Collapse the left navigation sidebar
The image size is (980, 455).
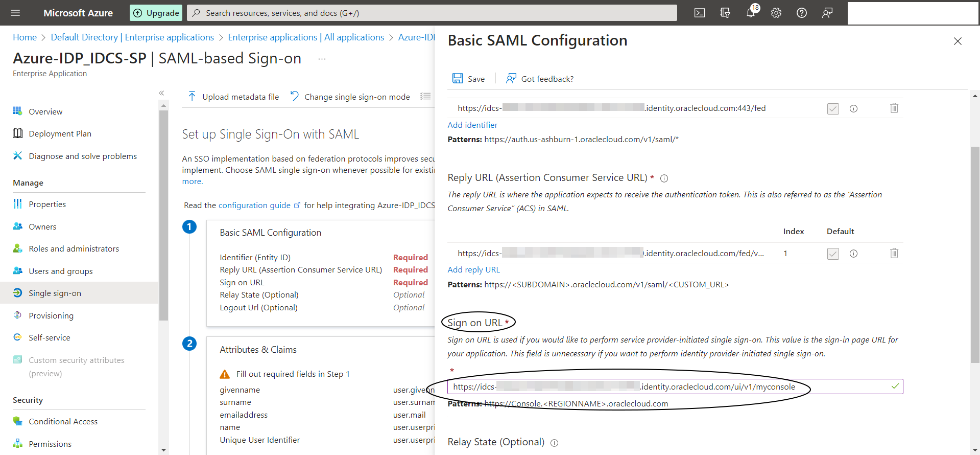click(x=161, y=93)
